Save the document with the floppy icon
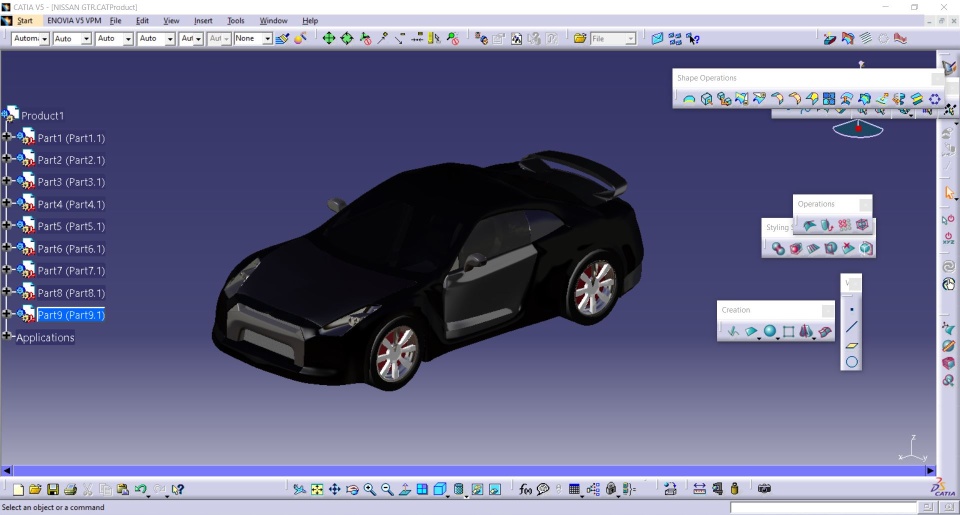 pos(53,489)
